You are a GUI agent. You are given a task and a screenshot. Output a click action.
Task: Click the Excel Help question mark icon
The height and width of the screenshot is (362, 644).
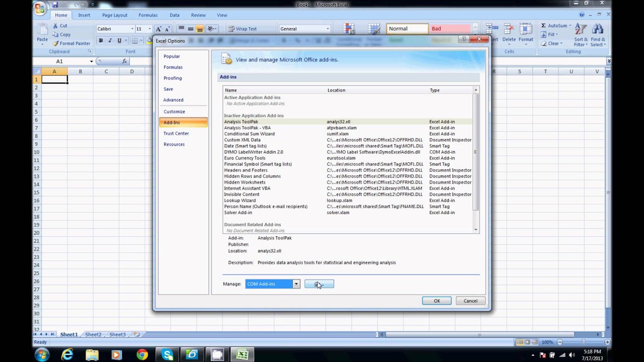point(581,15)
